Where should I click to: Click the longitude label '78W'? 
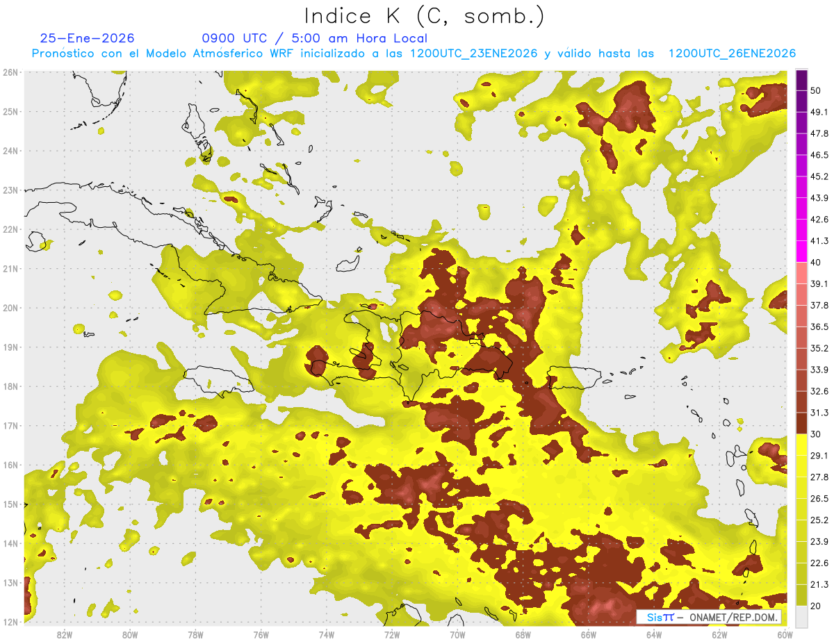click(195, 635)
